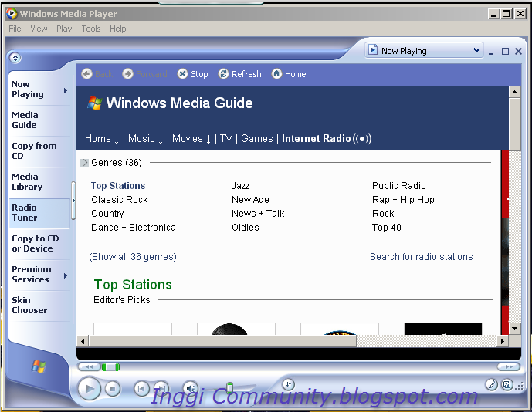
Task: Click the horizontal scrollbar right arrow
Action: click(503, 341)
